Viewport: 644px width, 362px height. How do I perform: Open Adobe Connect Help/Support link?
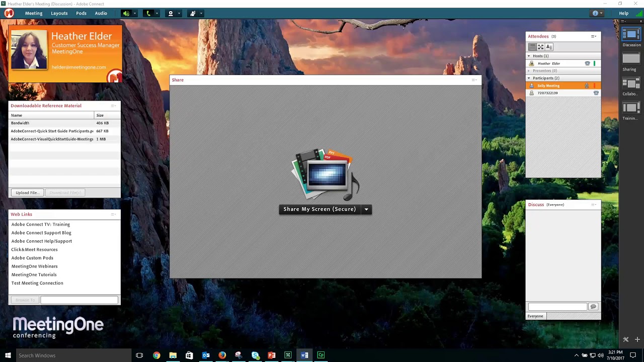tap(42, 241)
